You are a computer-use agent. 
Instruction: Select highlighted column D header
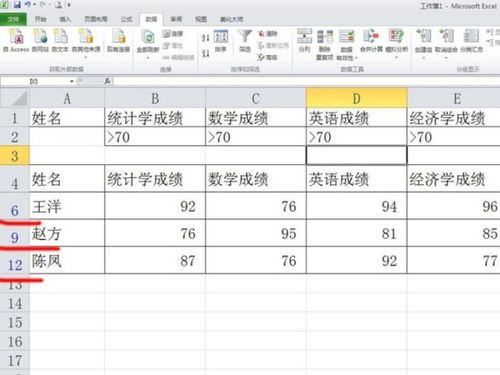(x=356, y=99)
